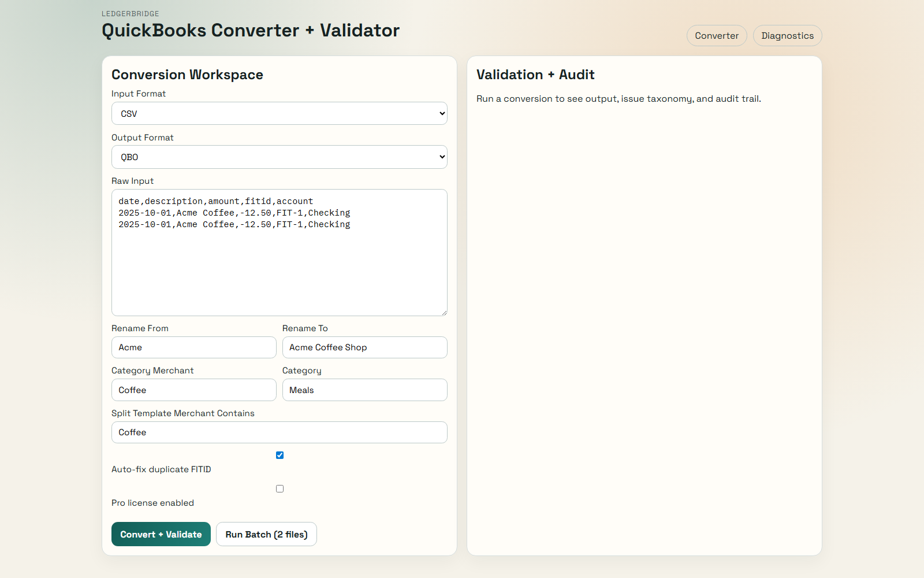924x578 pixels.
Task: Open the Input Format dropdown
Action: (x=279, y=113)
